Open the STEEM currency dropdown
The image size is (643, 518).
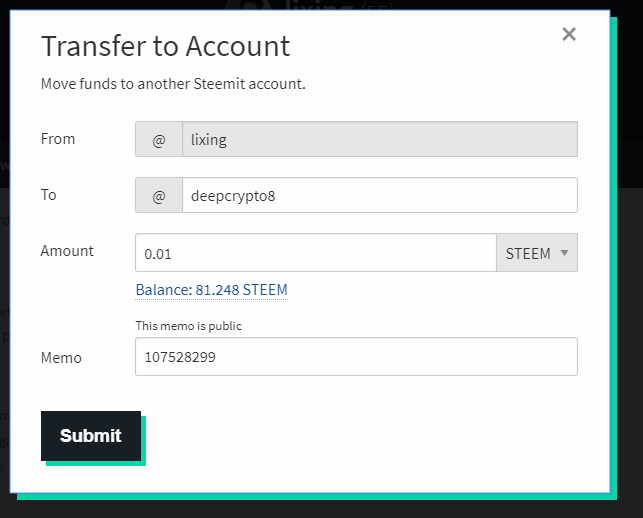pos(537,254)
